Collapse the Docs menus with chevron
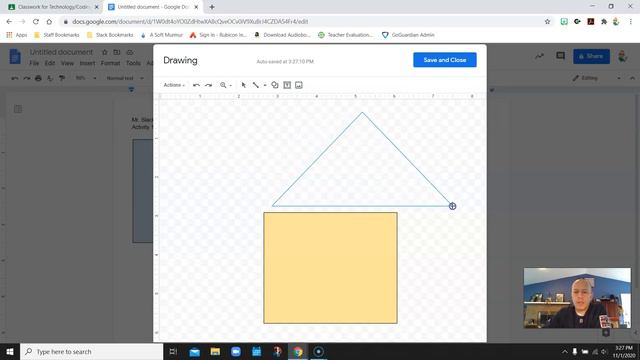The width and height of the screenshot is (640, 360). [632, 78]
